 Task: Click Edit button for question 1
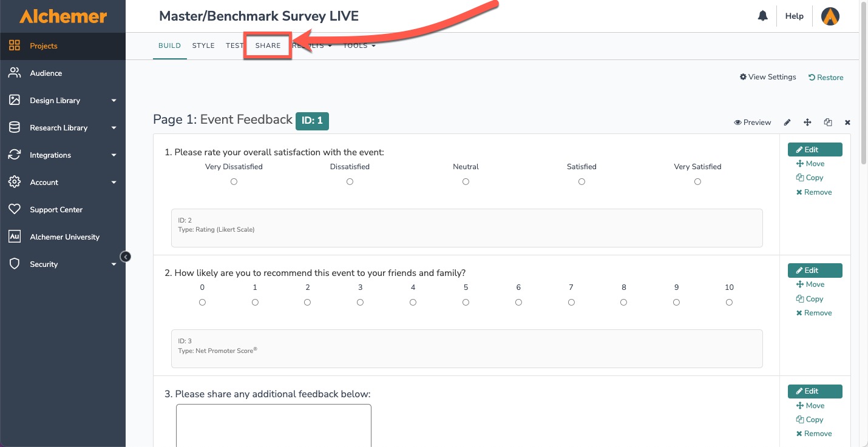[x=815, y=150]
